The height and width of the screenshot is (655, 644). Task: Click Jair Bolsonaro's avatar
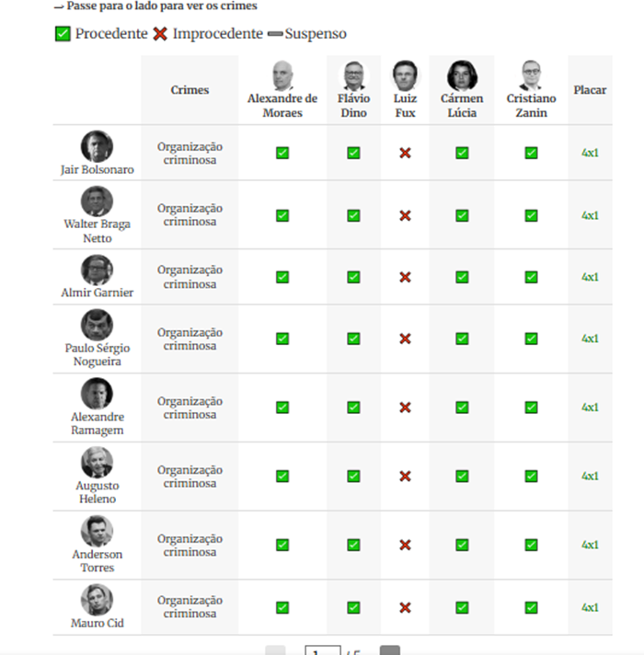click(97, 146)
